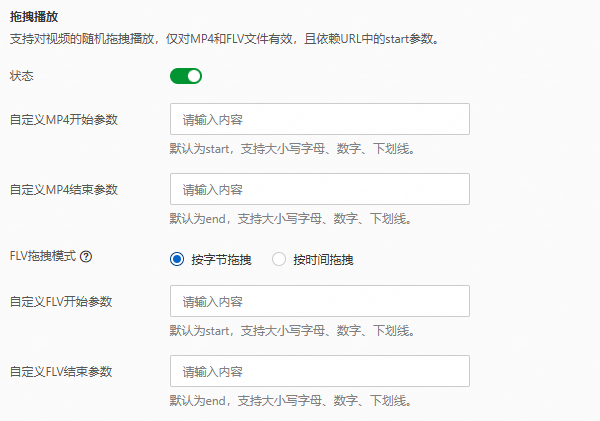Click the 自定义MP4结束参数 label text
Viewport: 600px width, 421px height.
click(x=62, y=190)
